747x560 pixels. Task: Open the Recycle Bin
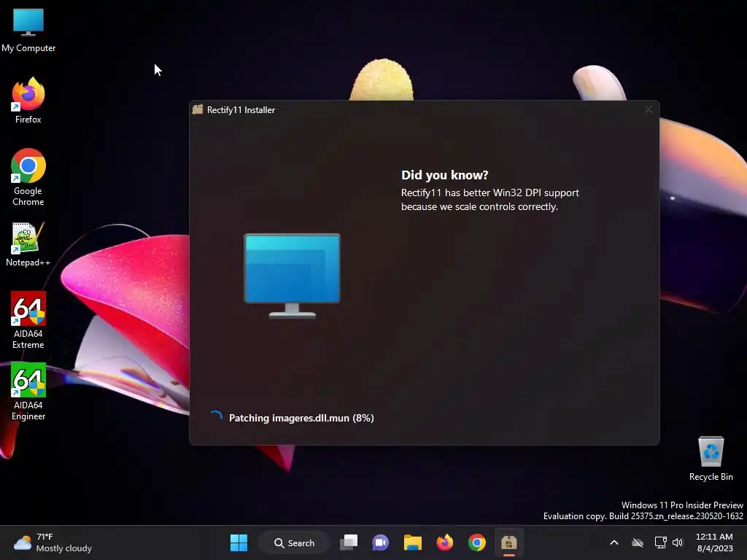[x=711, y=458]
